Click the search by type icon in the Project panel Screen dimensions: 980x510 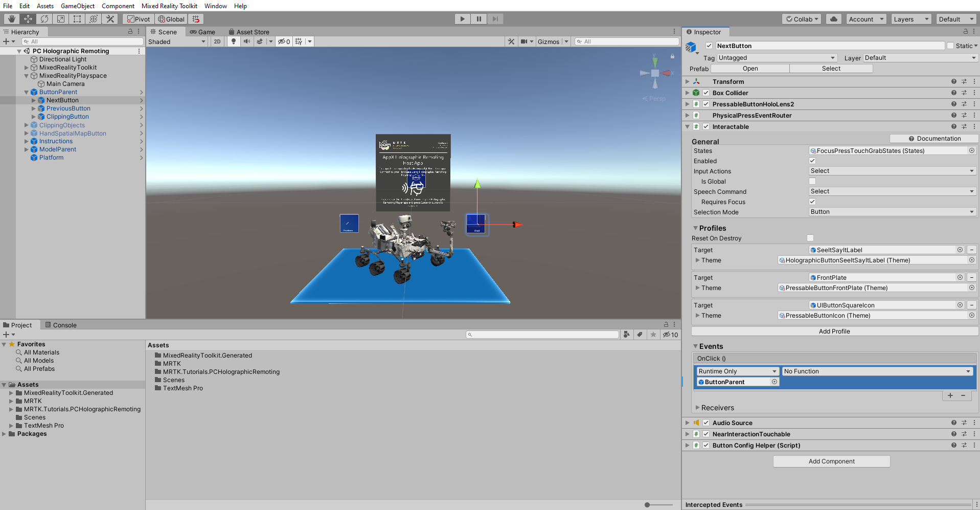tap(627, 335)
